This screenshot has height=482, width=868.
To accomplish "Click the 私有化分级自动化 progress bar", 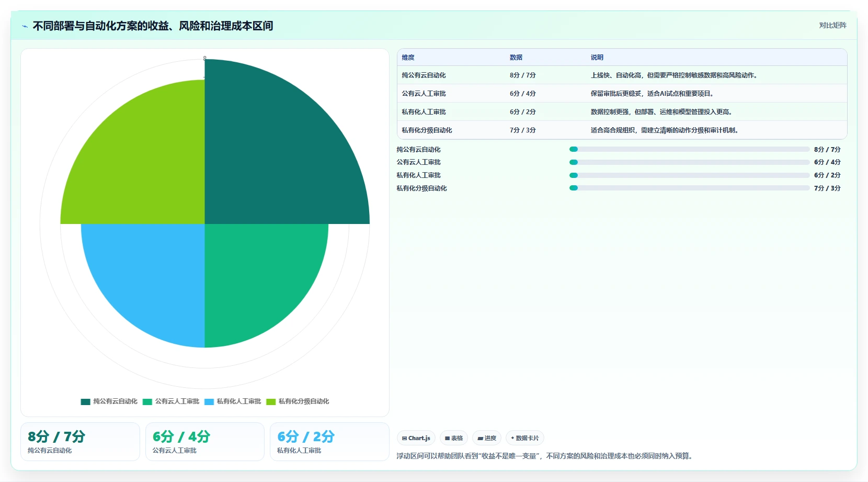I will (x=689, y=188).
